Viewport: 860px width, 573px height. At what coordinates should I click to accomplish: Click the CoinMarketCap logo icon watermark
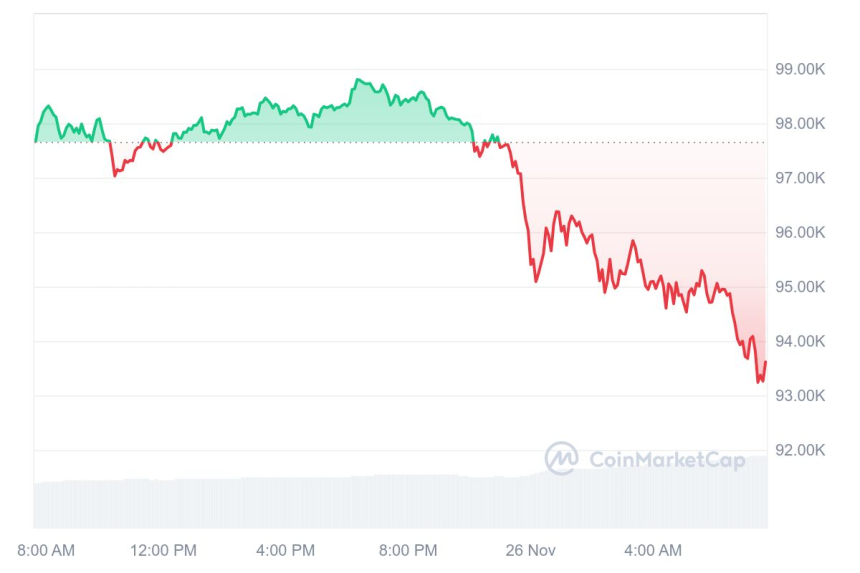tap(561, 459)
